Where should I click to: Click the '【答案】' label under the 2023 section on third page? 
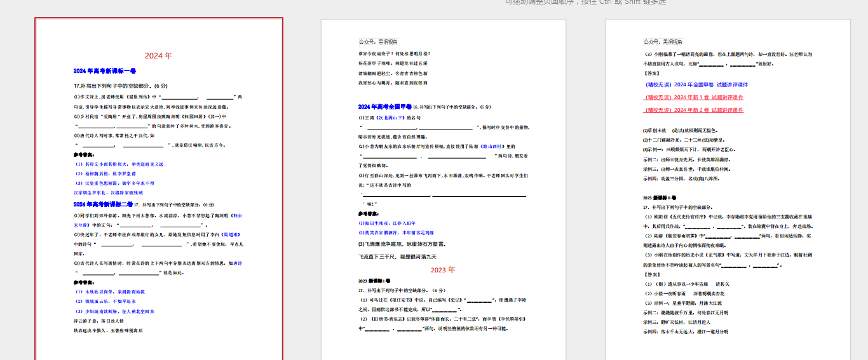point(653,274)
